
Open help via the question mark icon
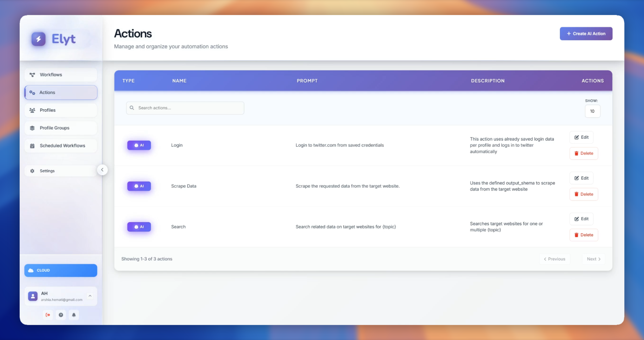tap(61, 315)
